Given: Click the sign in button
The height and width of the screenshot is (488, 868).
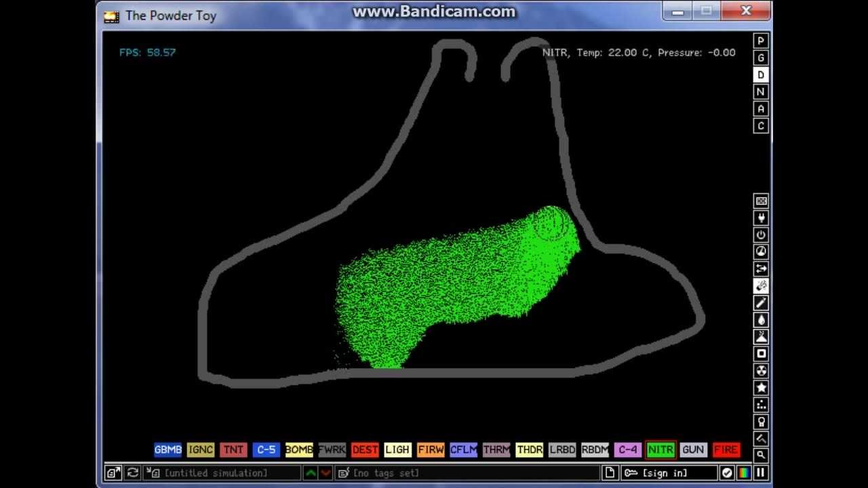Looking at the screenshot, I should click(669, 472).
